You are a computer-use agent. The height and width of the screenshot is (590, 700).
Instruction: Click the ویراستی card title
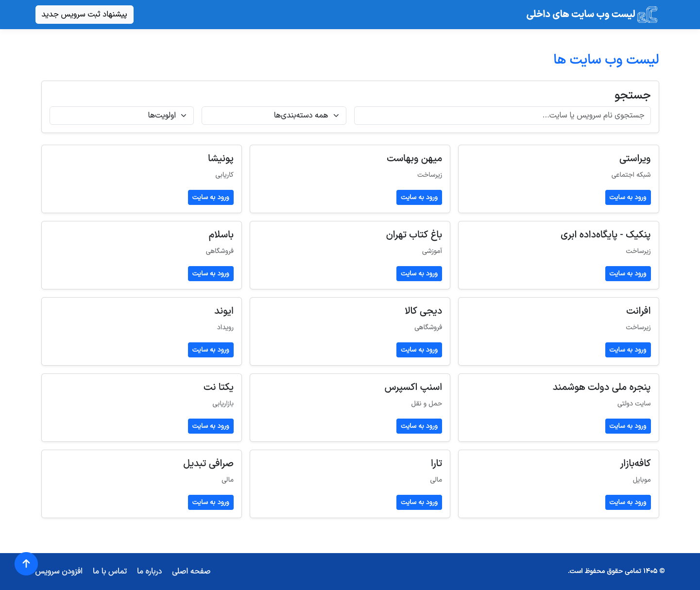click(x=635, y=158)
